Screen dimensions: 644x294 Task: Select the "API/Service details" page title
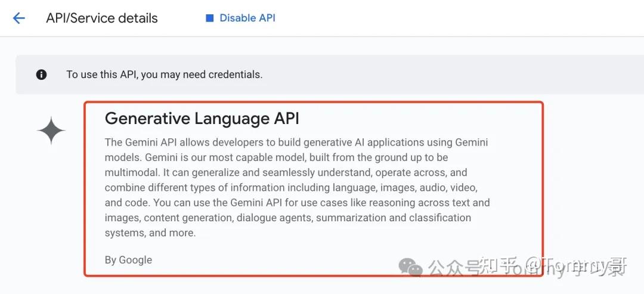coord(102,18)
